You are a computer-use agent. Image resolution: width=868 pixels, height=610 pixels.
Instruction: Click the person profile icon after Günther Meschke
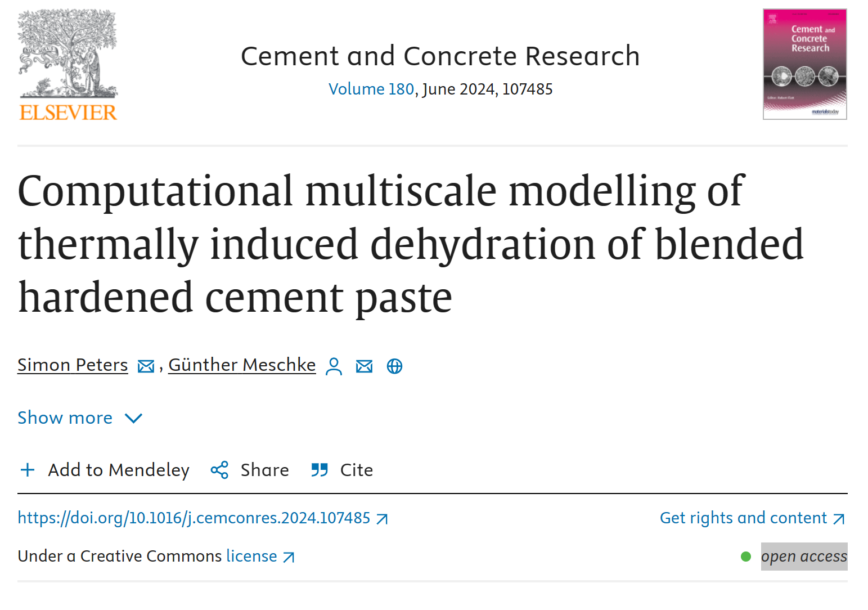pyautogui.click(x=334, y=366)
